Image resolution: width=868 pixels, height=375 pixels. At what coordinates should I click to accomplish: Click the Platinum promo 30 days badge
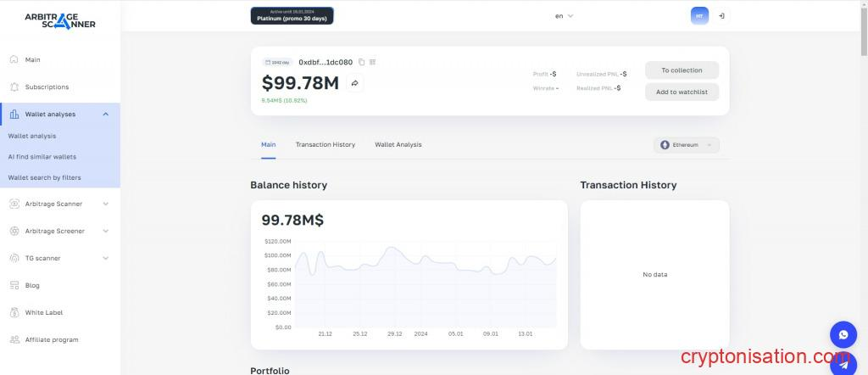292,15
